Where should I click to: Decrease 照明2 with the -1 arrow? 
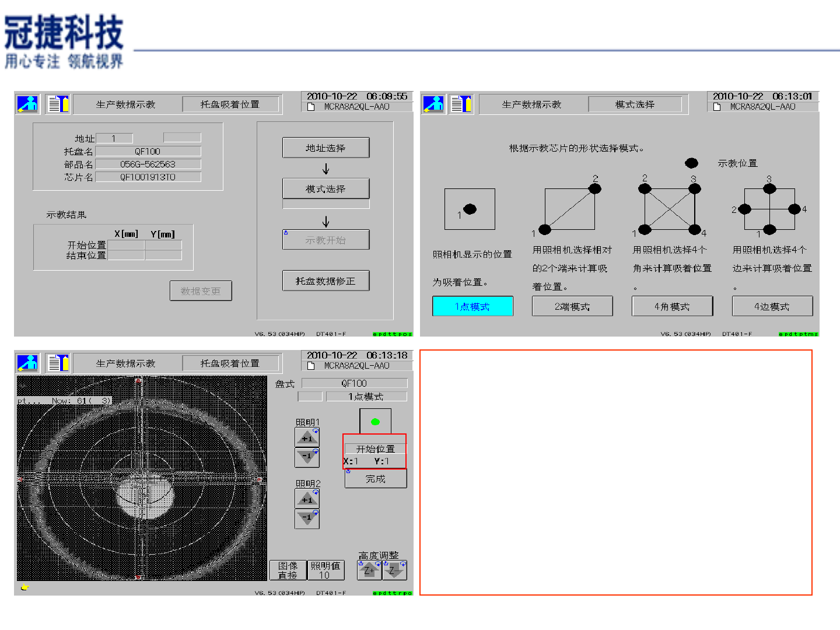[x=307, y=519]
